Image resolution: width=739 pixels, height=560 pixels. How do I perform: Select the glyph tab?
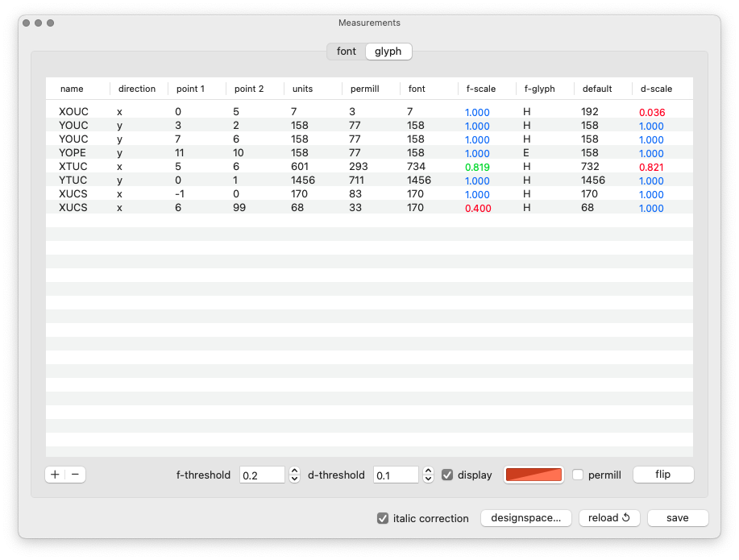(x=388, y=52)
